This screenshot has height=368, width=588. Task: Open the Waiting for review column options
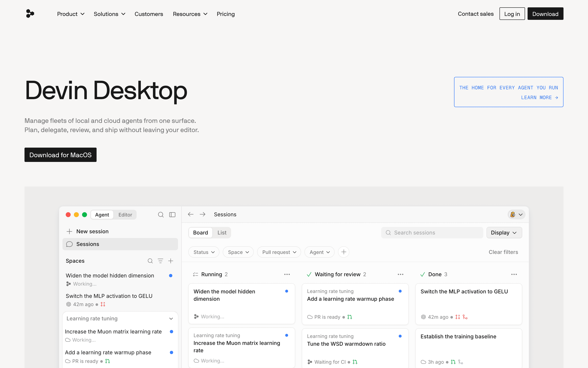400,274
